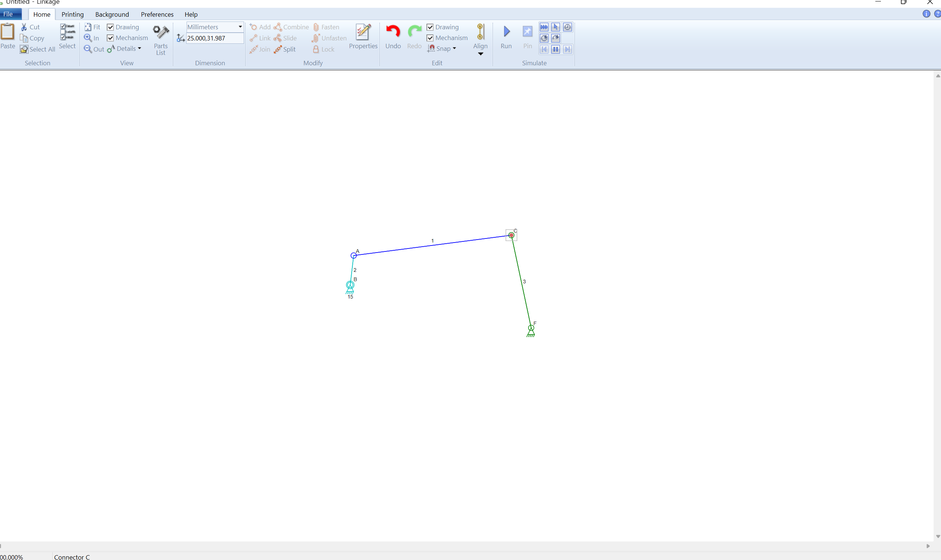The width and height of the screenshot is (941, 560).
Task: Click the red Undo arrow
Action: (x=393, y=32)
